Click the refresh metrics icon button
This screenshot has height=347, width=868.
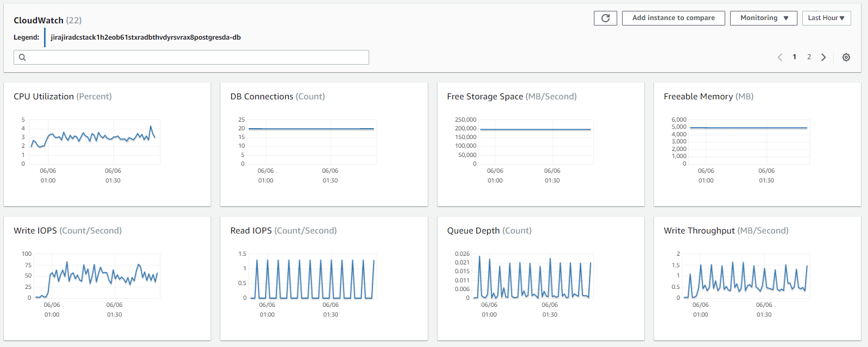[605, 18]
